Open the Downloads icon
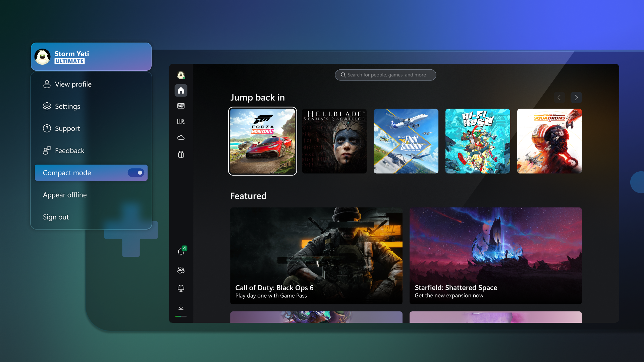This screenshot has height=362, width=644. pyautogui.click(x=181, y=306)
